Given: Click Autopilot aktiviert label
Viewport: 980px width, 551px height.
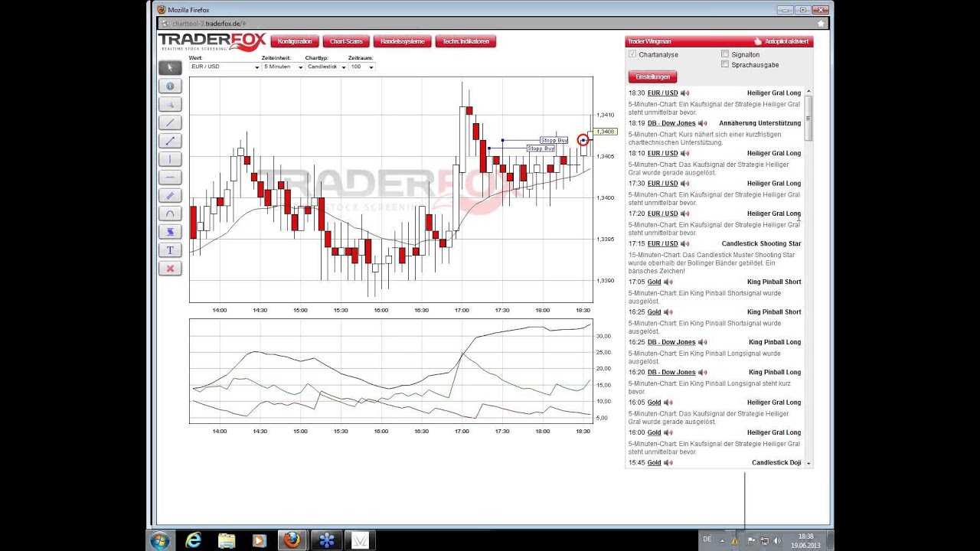Looking at the screenshot, I should tap(786, 41).
